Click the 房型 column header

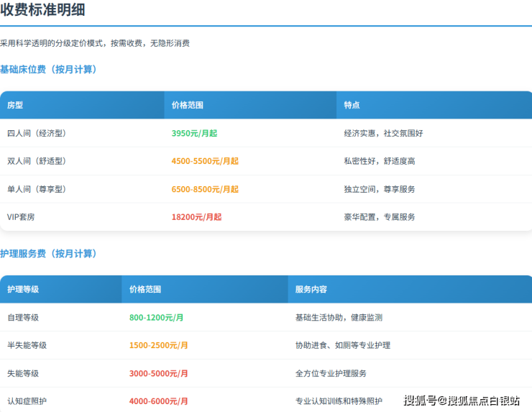click(15, 105)
